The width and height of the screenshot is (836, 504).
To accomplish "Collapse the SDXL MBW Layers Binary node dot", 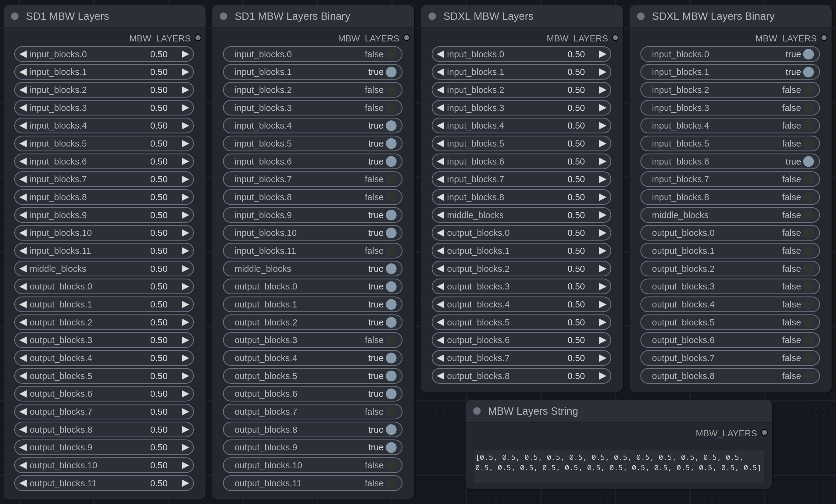I will [x=641, y=16].
